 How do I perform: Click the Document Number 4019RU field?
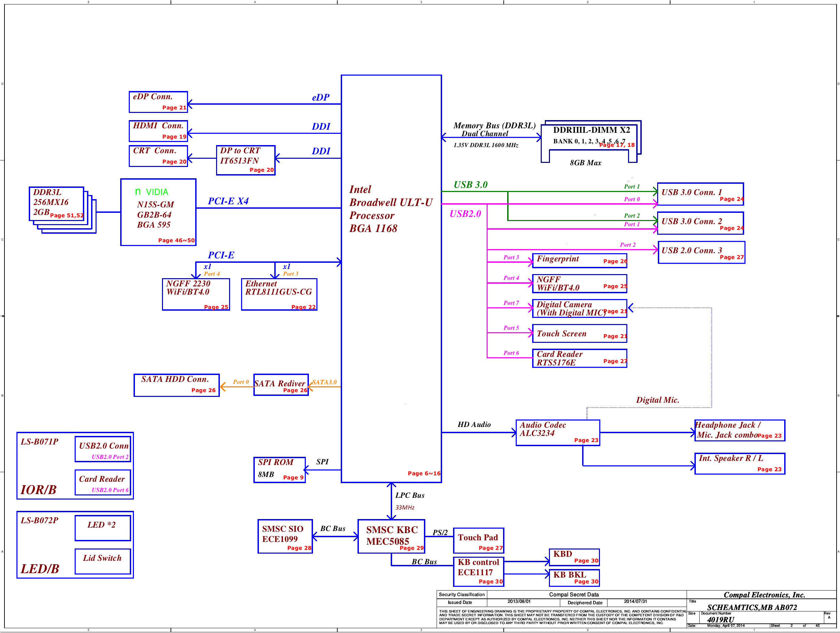[x=720, y=619]
